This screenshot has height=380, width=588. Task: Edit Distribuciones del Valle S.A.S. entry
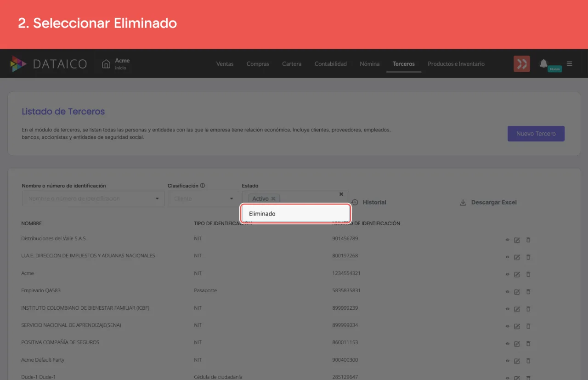[517, 239]
